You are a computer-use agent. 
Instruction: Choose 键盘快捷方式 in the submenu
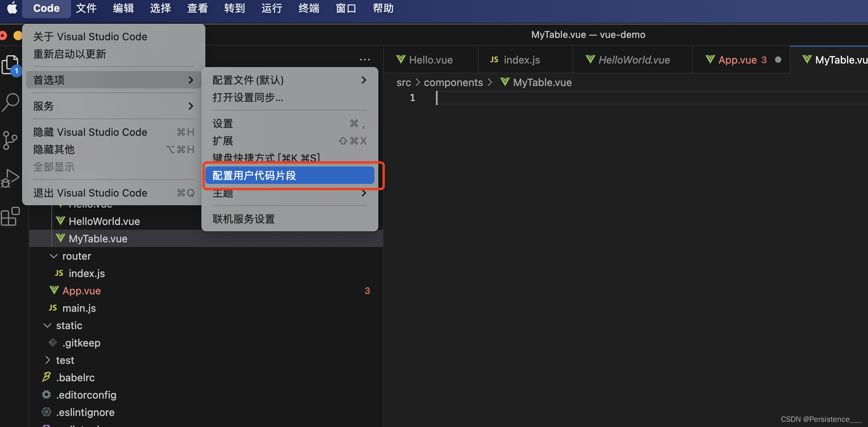pos(289,157)
